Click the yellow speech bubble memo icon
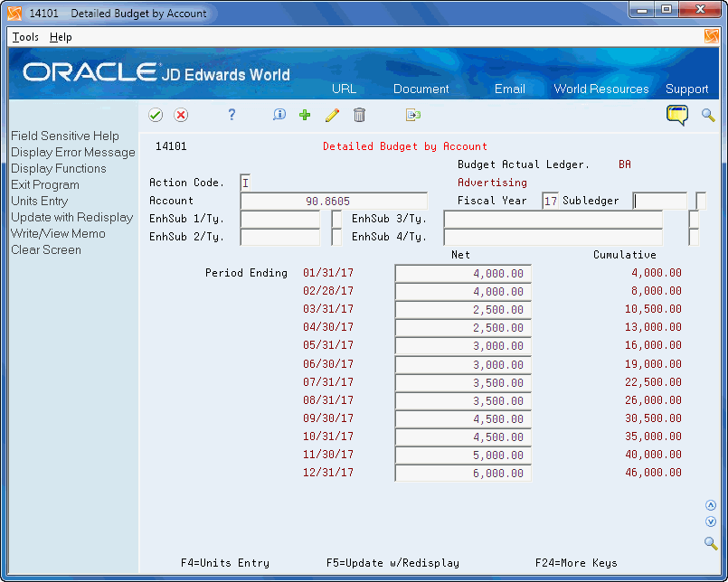Screen dimensions: 728x582 point(677,115)
